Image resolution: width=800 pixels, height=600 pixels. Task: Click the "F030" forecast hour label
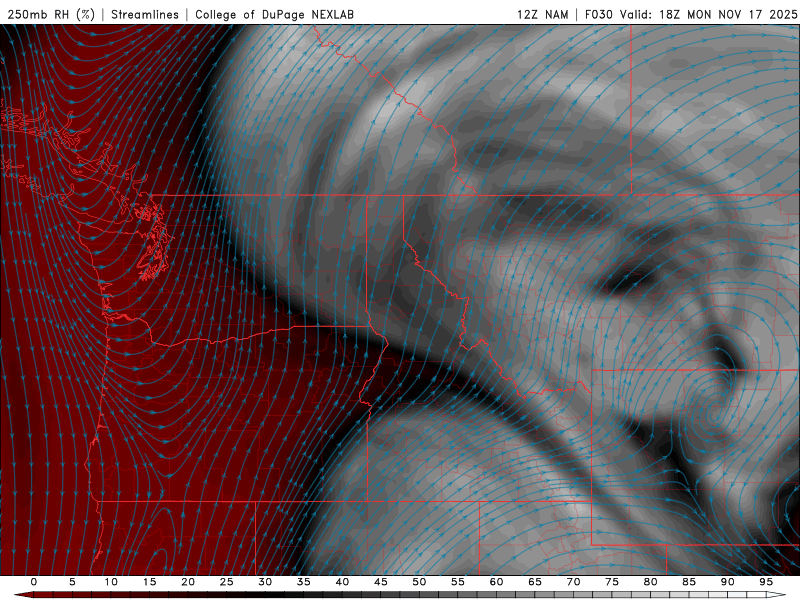pyautogui.click(x=598, y=14)
